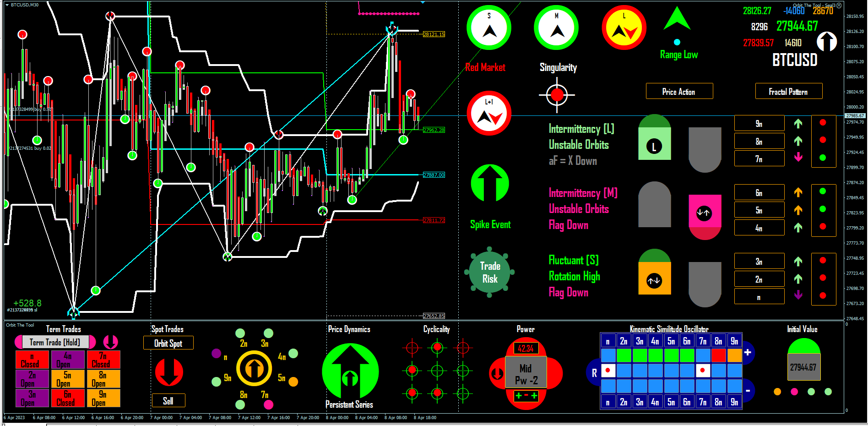Select the 2n dot on the orbit wheel
This screenshot has width=868, height=426.
[240, 333]
